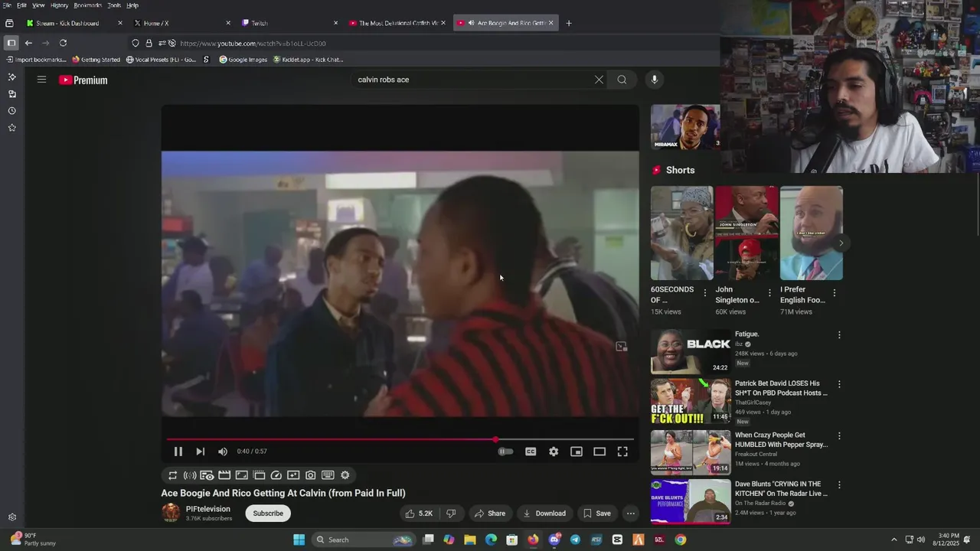The width and height of the screenshot is (980, 551).
Task: Toggle the browser sidebar button
Action: coord(11,43)
